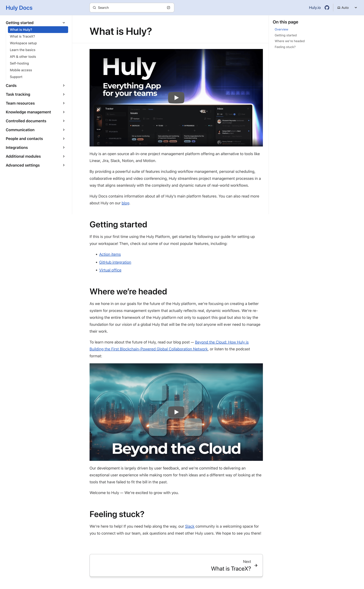
Task: Visit the Huly.io link
Action: tap(315, 8)
